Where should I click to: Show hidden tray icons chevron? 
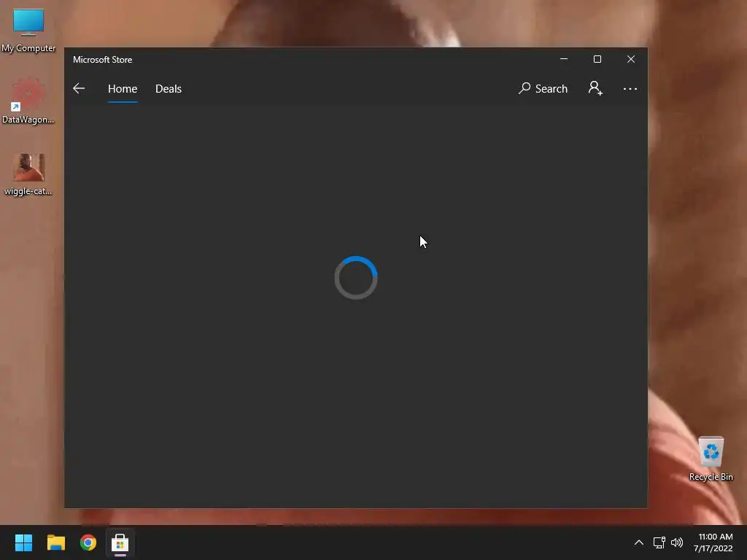click(639, 542)
